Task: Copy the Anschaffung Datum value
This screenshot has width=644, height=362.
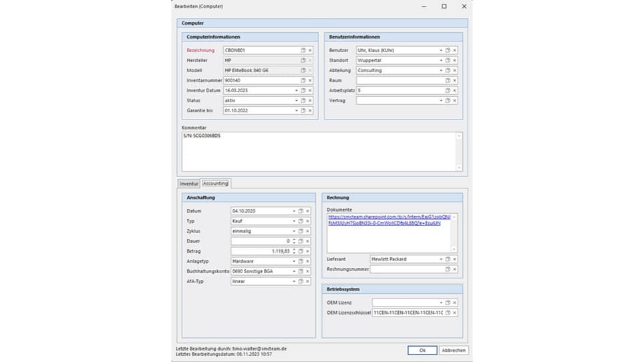Action: click(x=301, y=211)
